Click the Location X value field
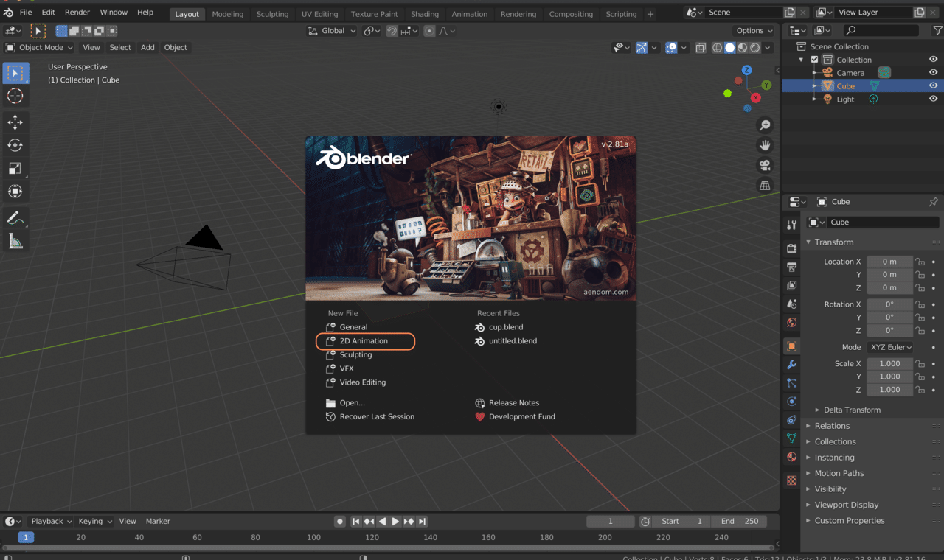The width and height of the screenshot is (944, 560). coord(889,262)
